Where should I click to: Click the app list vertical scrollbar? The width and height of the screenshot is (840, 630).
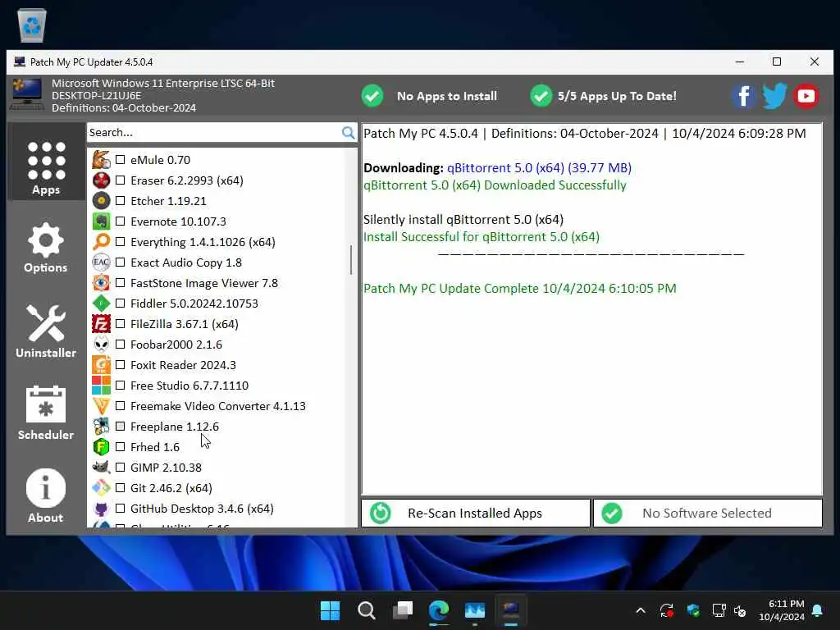tap(351, 260)
